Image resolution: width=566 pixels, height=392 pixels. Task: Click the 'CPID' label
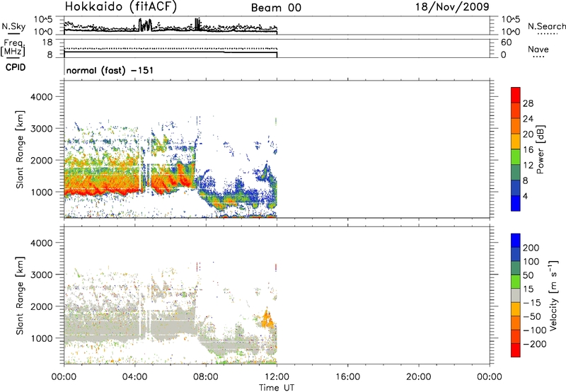(16, 67)
